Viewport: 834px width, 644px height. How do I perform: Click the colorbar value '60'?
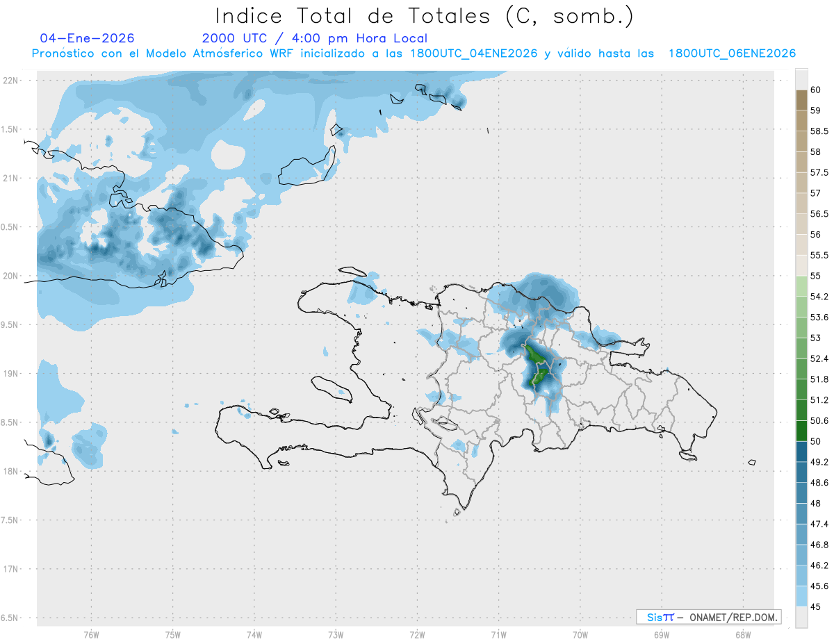[815, 90]
